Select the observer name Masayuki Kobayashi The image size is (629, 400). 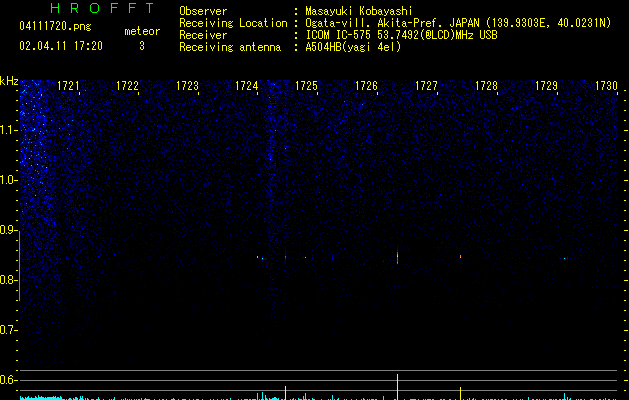[x=359, y=11]
